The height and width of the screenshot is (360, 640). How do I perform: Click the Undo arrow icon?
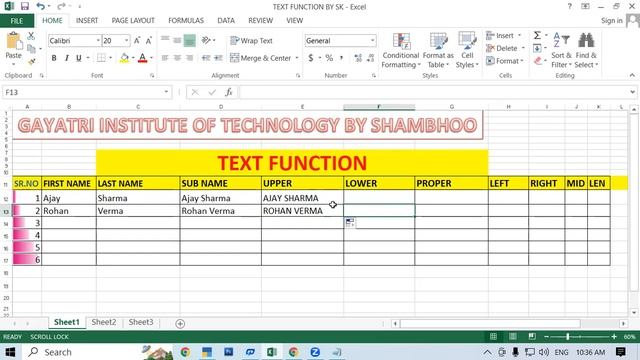coord(40,6)
